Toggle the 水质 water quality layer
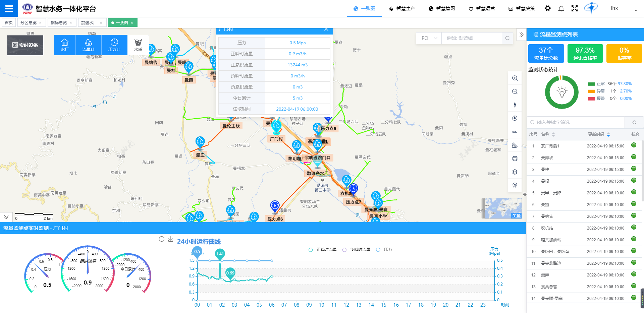Image resolution: width=644 pixels, height=314 pixels. [138, 45]
